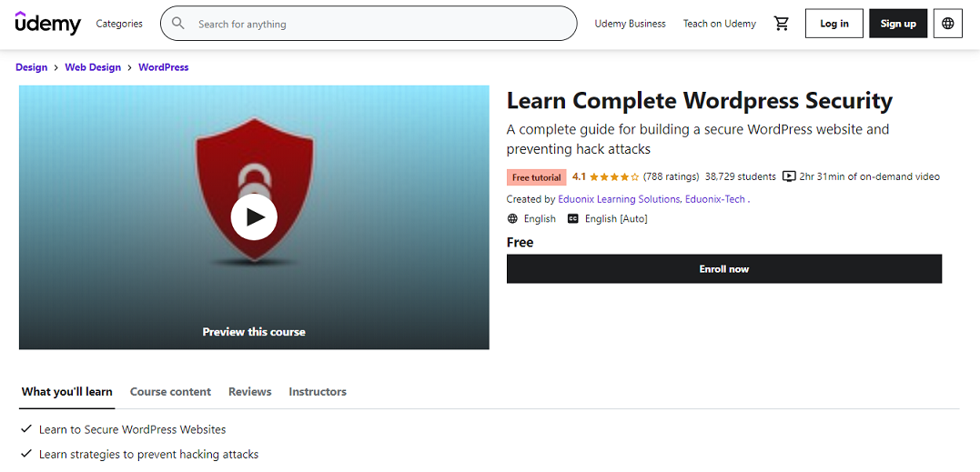Click the Sign up button
The height and width of the screenshot is (472, 980).
tap(898, 24)
